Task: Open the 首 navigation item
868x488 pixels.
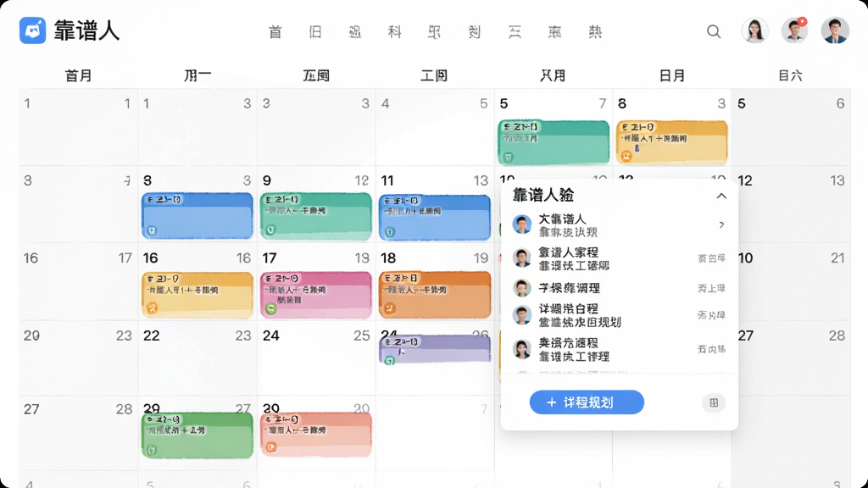Action: (275, 32)
